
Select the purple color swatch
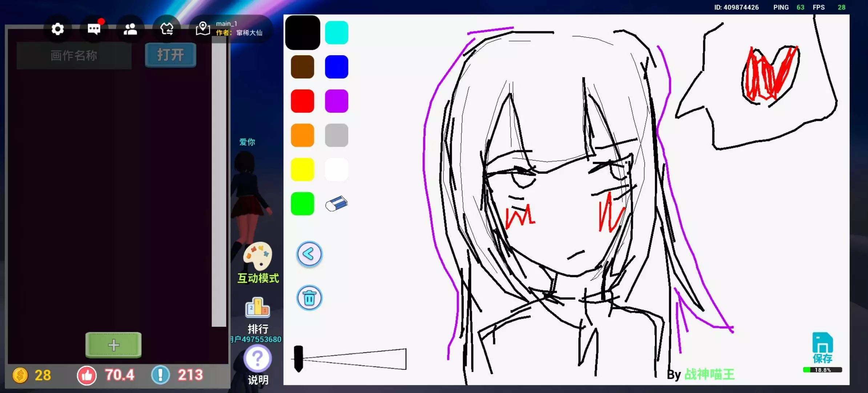pos(336,101)
